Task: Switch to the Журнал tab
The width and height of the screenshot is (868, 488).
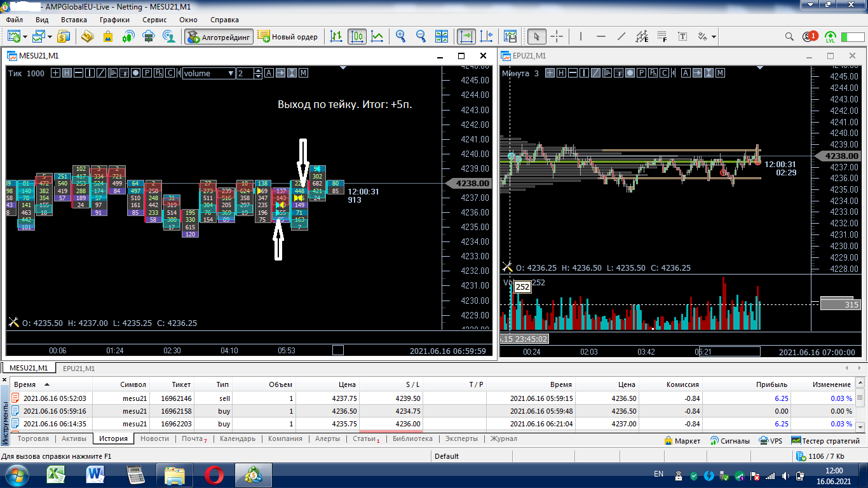Action: pos(503,438)
